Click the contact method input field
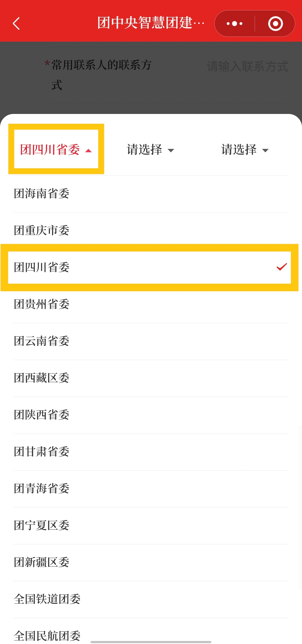The width and height of the screenshot is (302, 644). (247, 67)
